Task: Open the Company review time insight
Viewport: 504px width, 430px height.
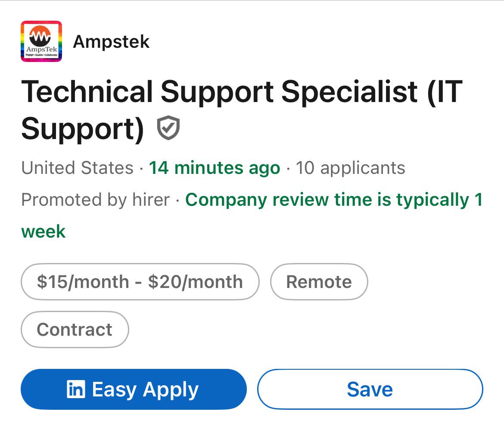Action: point(252,215)
